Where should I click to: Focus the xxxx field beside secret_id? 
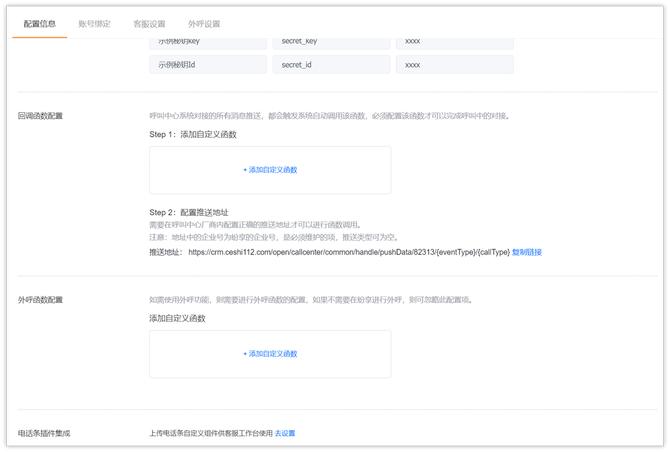click(454, 64)
